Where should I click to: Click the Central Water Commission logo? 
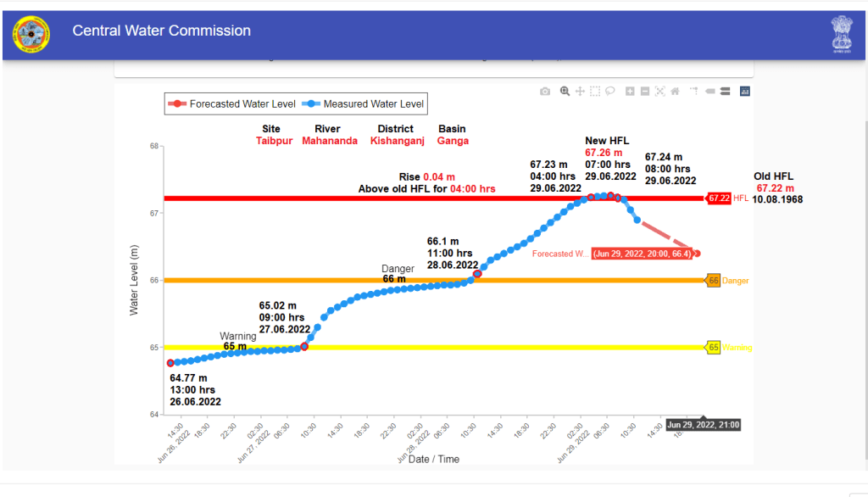(x=31, y=32)
